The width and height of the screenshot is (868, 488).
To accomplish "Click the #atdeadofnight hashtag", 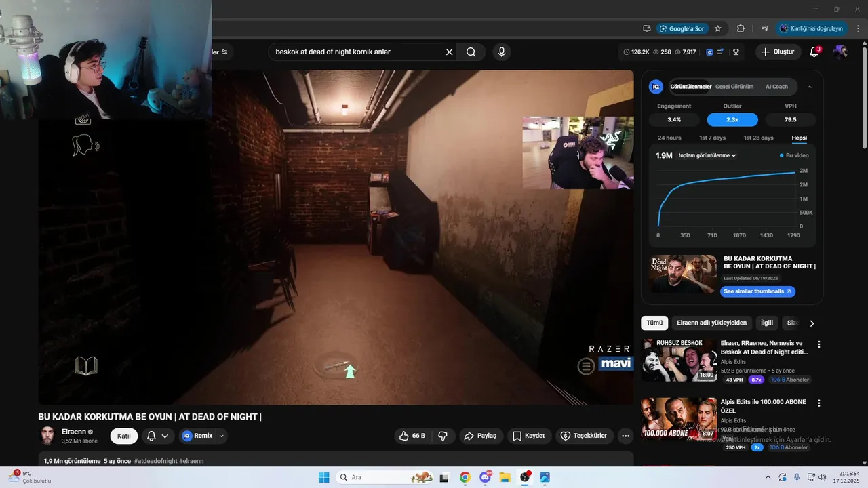I will 155,461.
